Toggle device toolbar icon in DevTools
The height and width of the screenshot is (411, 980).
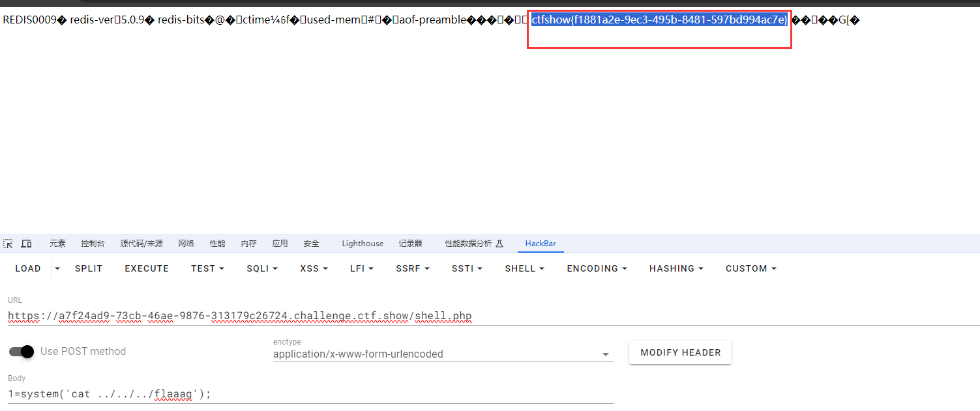pos(26,244)
